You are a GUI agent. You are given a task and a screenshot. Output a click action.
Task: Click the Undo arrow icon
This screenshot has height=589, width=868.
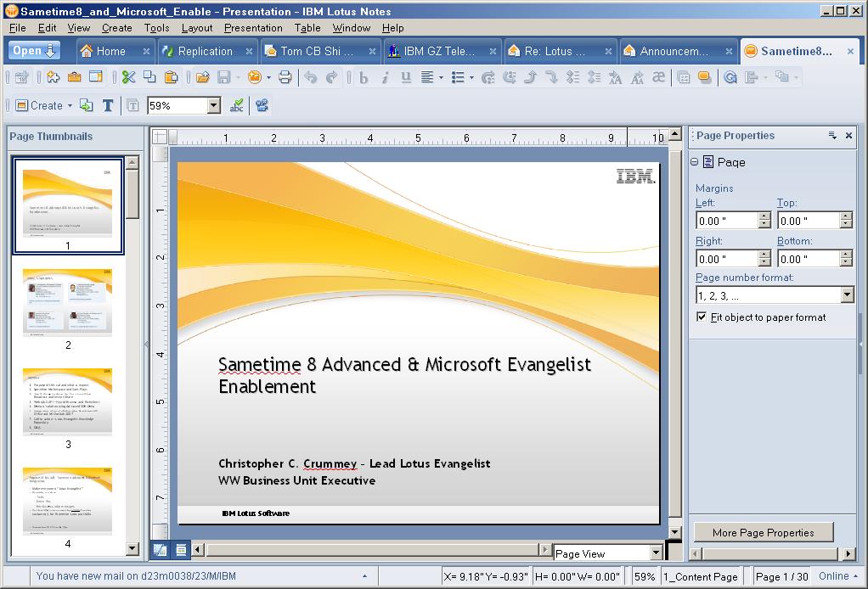311,77
